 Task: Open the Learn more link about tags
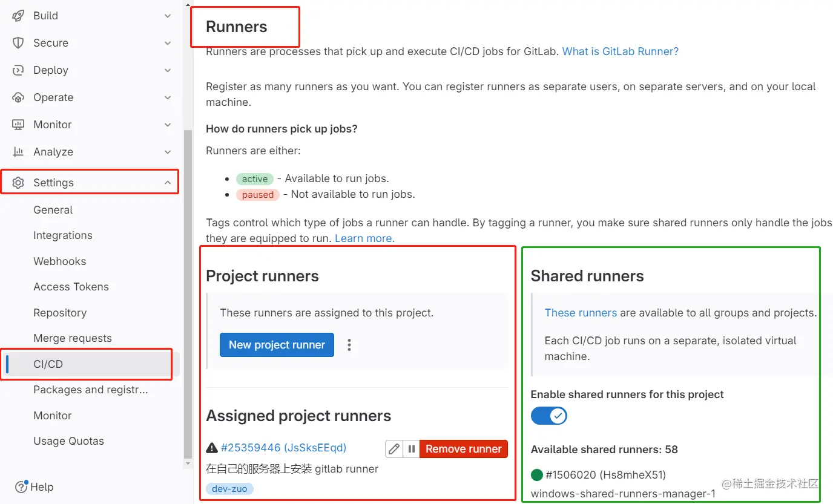coord(364,238)
